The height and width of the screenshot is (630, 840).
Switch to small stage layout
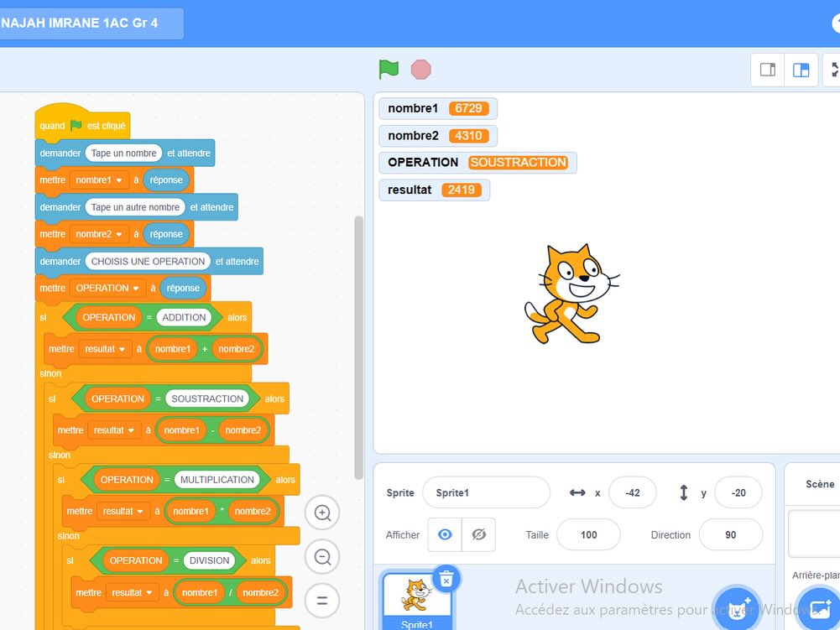767,70
